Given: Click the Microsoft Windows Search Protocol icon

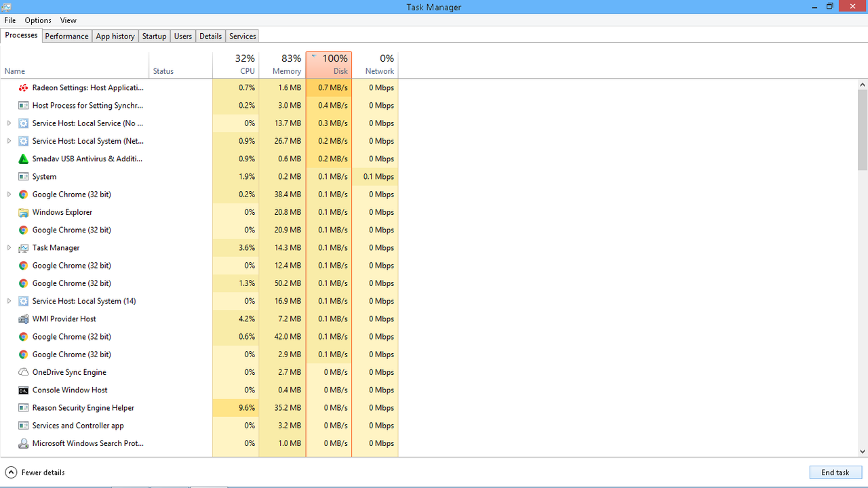Looking at the screenshot, I should [23, 443].
